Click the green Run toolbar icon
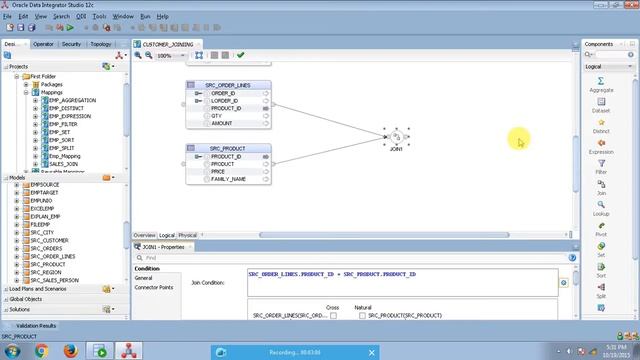 click(70, 27)
